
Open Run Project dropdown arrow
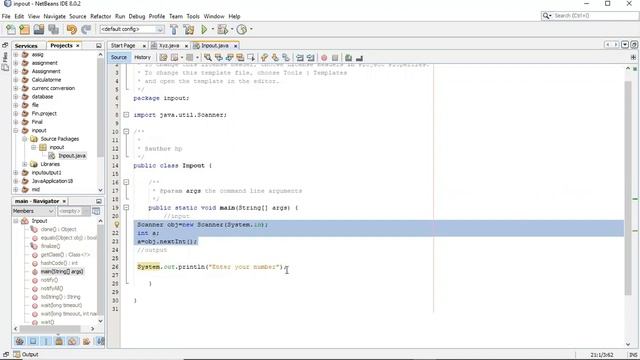coord(212,29)
